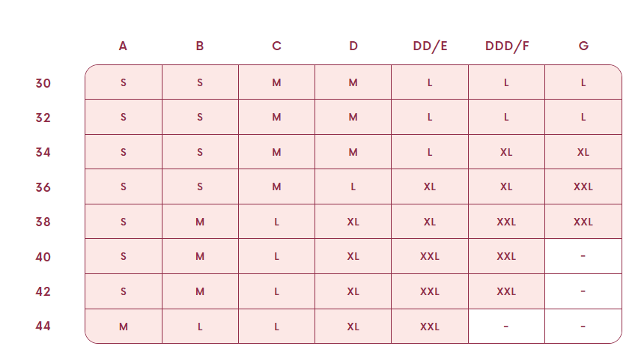Screen dimensions: 644x358
Task: Select size cell for 44 B
Action: pos(200,327)
